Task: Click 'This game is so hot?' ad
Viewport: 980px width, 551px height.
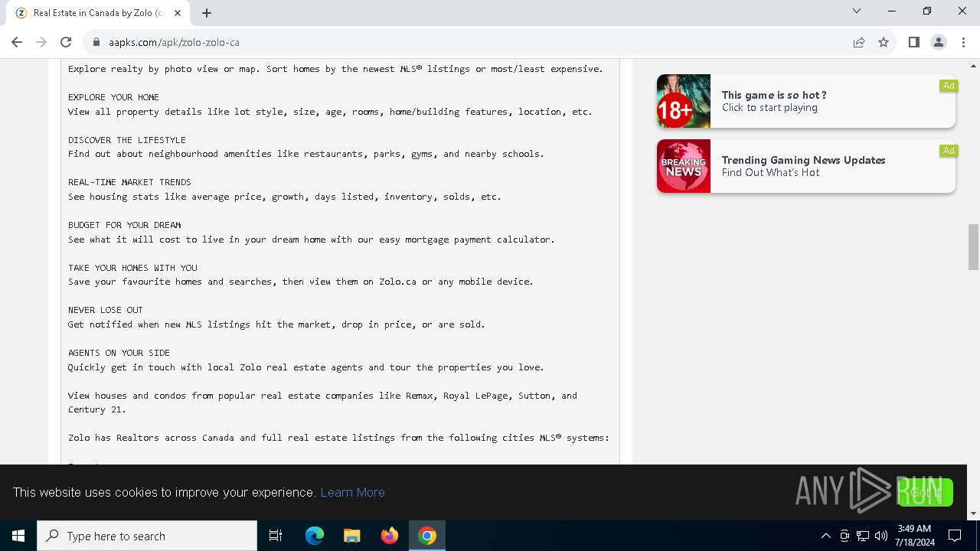Action: [774, 95]
